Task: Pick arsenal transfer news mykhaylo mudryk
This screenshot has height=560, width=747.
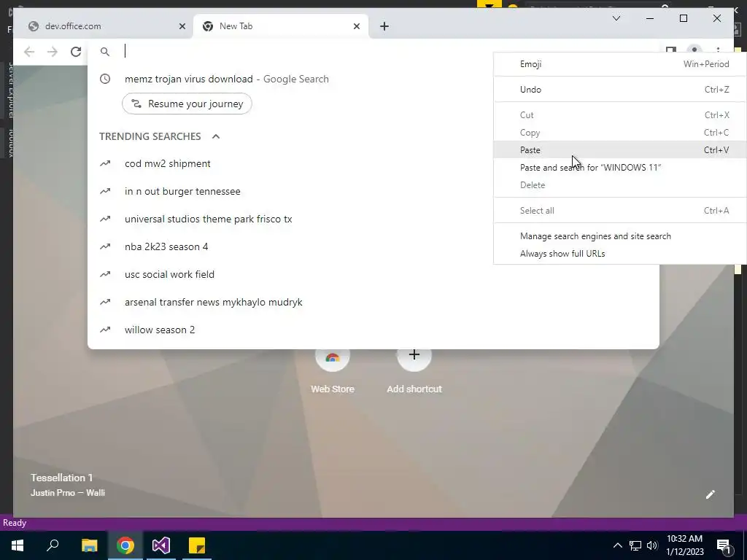Action: 373,302
